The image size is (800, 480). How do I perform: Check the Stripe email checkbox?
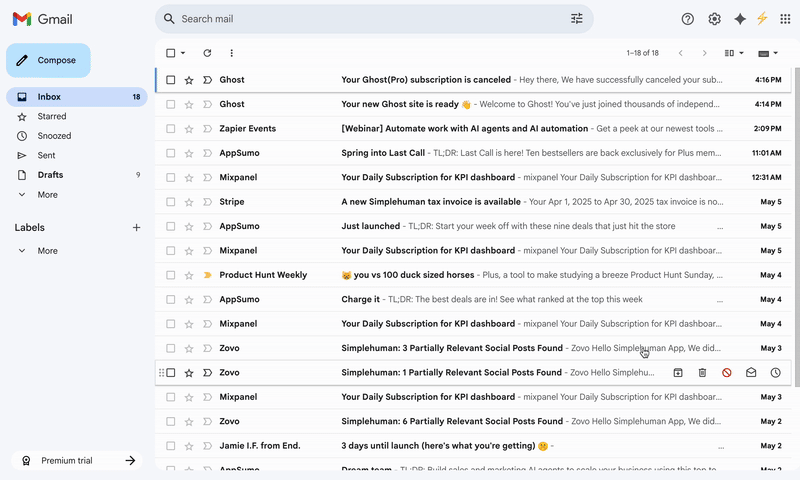[170, 202]
